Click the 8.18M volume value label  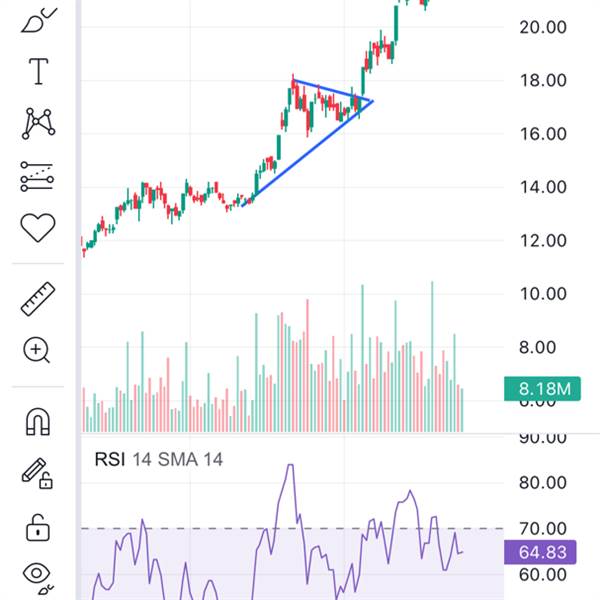542,389
